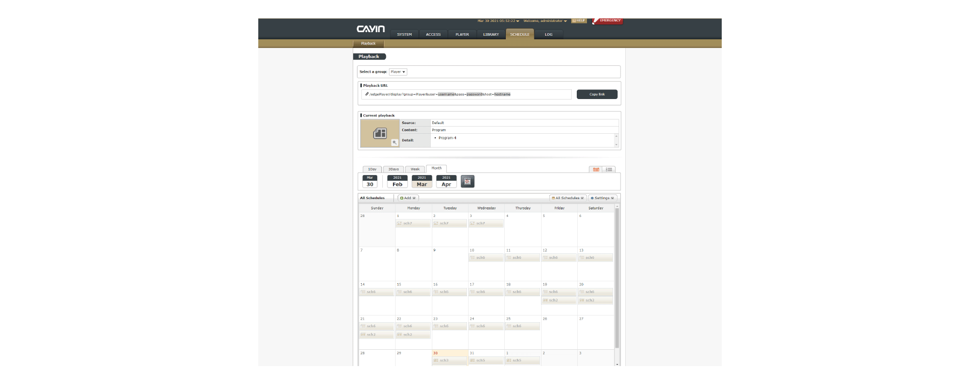Open the date picker calendar icon
Viewport: 980px width, 388px height.
pos(467,181)
